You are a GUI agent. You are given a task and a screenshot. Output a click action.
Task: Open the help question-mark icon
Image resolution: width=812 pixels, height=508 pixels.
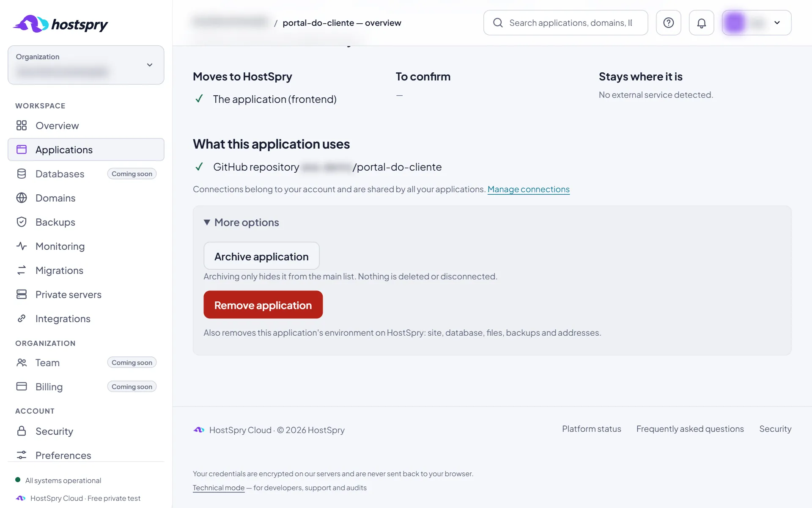(x=668, y=23)
